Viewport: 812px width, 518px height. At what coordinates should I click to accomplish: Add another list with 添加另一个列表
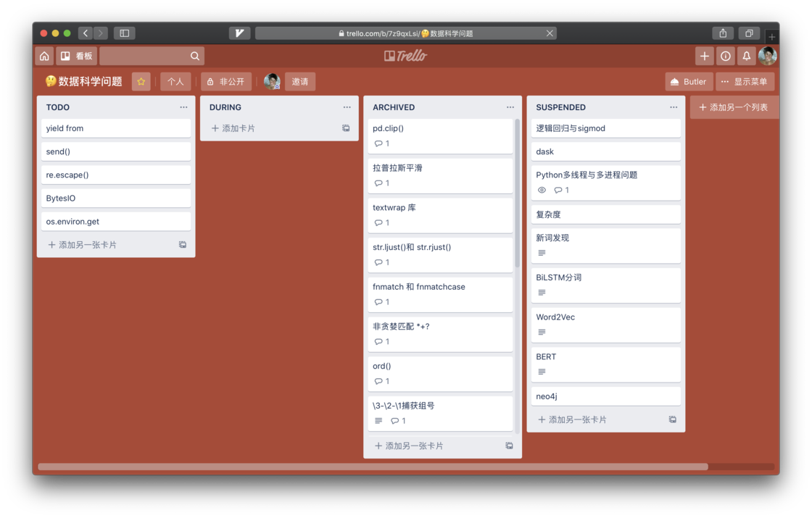click(x=734, y=107)
